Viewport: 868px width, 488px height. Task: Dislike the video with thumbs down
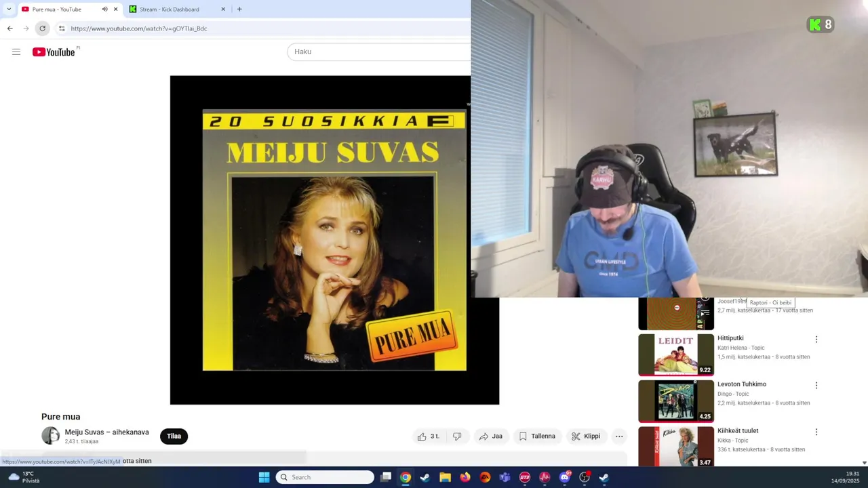(x=457, y=436)
